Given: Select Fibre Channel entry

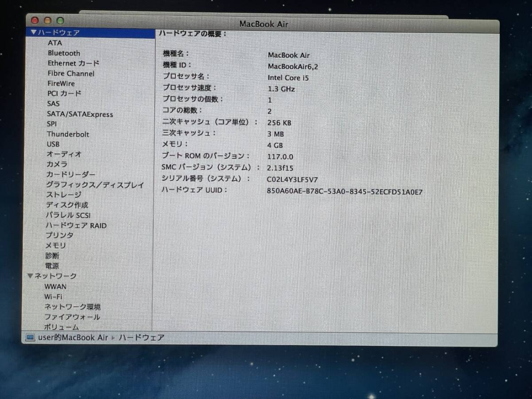Looking at the screenshot, I should (x=71, y=74).
